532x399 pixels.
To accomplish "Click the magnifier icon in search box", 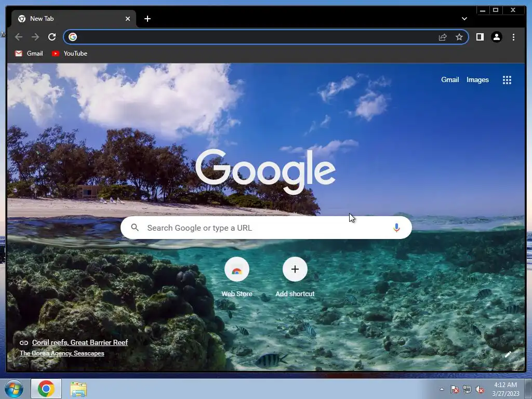I will (135, 228).
